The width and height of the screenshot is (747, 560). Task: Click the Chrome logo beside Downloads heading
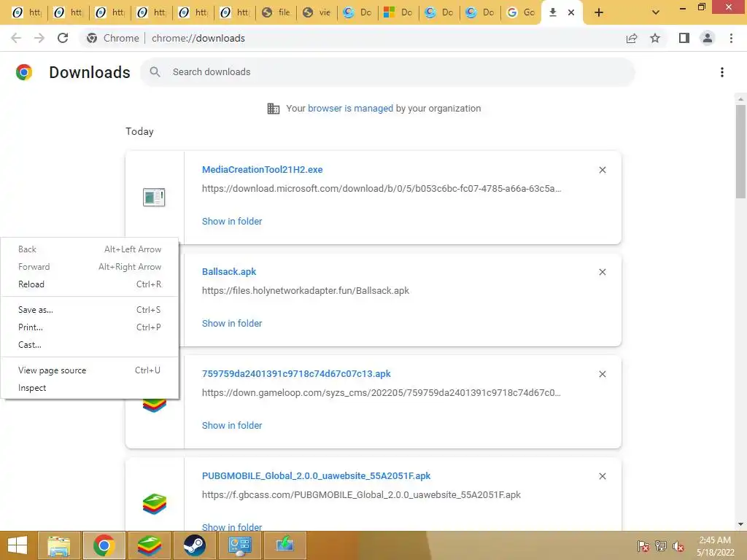(24, 72)
